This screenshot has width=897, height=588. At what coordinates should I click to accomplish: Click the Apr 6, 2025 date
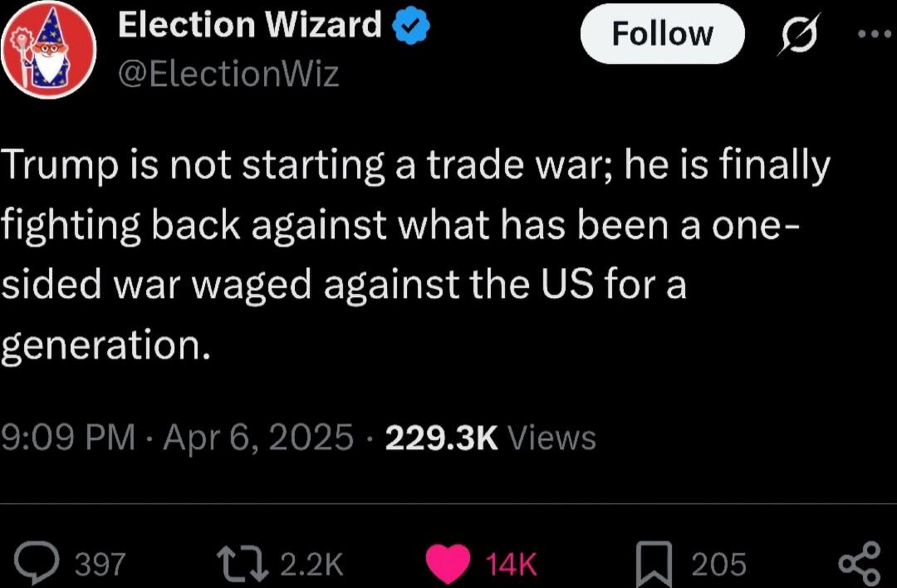click(x=258, y=438)
